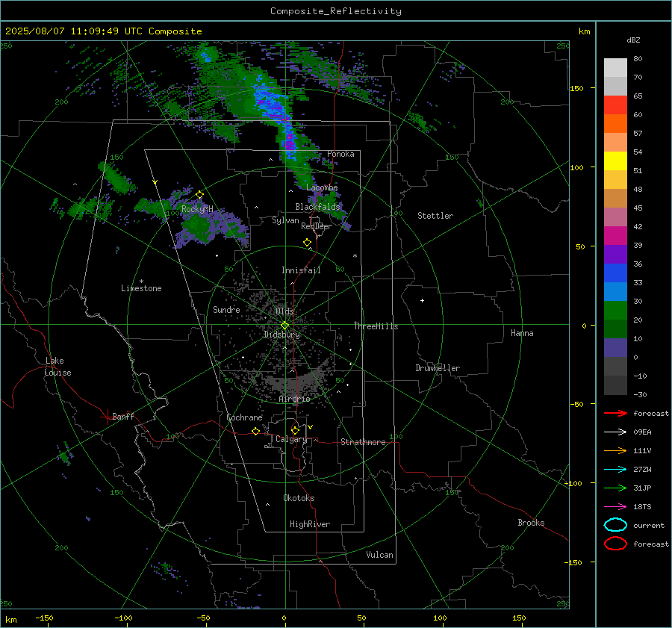Click the Banff label

click(123, 416)
